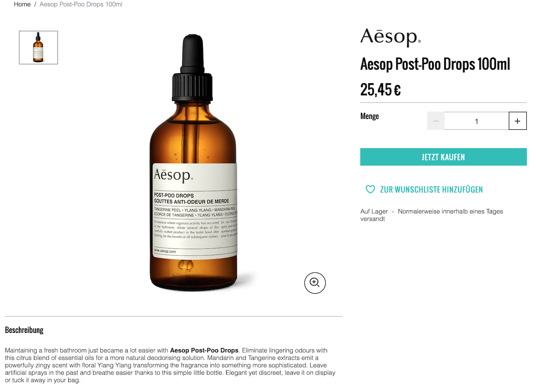Click the Jetzt Kaufen button
This screenshot has width=536, height=392.
(443, 157)
